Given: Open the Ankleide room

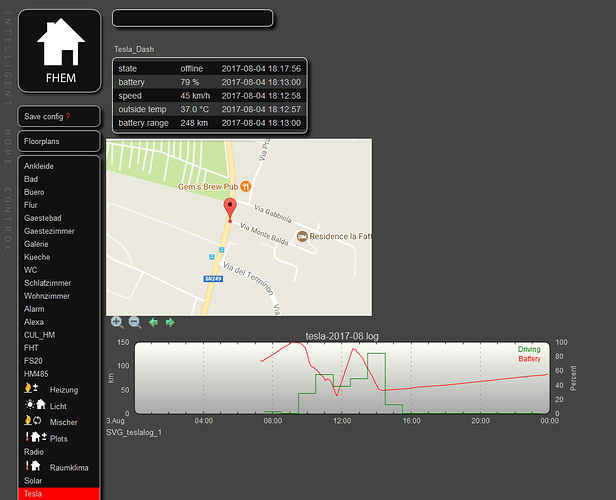Looking at the screenshot, I should 38,166.
